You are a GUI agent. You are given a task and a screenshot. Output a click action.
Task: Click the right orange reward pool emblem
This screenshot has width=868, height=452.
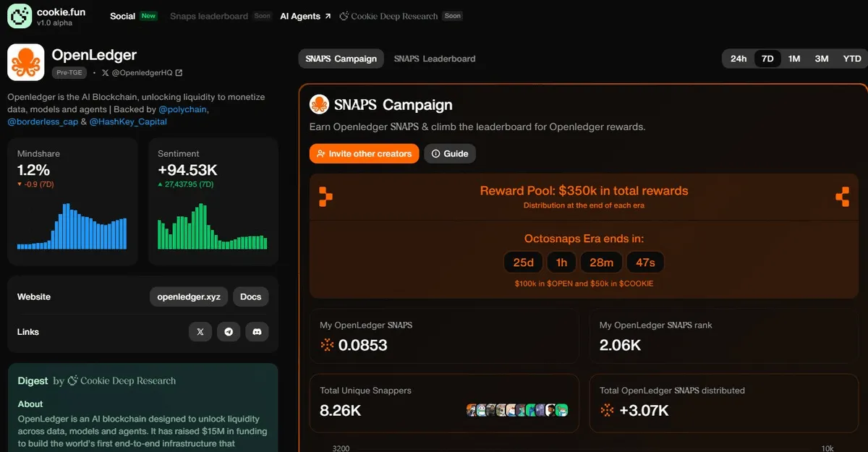coord(842,197)
